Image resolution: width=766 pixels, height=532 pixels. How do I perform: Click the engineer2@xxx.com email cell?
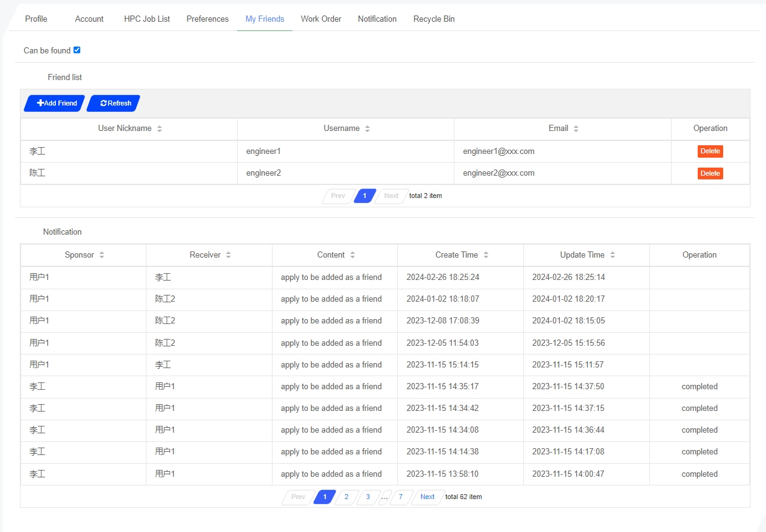point(562,173)
